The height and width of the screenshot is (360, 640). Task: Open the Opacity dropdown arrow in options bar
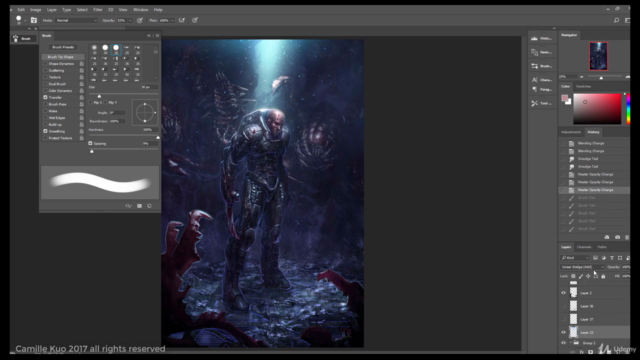130,20
